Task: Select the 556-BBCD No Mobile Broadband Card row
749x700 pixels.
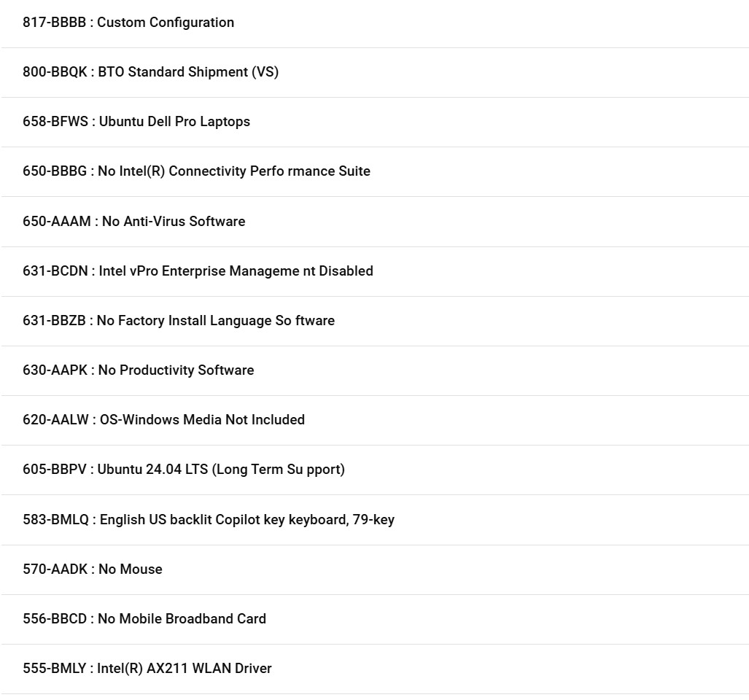Action: click(x=375, y=620)
